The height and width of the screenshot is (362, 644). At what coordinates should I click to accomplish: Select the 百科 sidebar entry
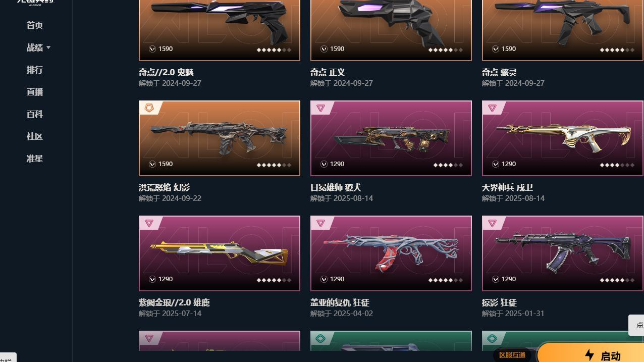click(35, 114)
